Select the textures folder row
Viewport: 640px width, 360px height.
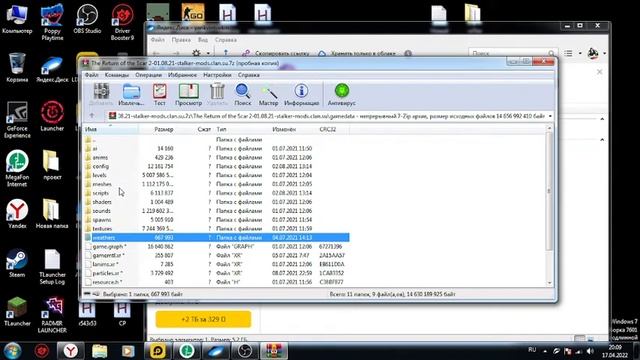coord(216,229)
